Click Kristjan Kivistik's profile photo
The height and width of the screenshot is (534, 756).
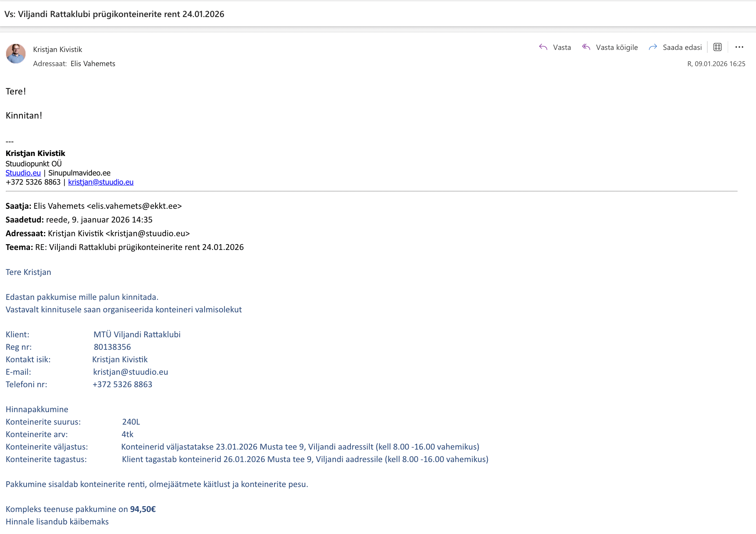16,54
